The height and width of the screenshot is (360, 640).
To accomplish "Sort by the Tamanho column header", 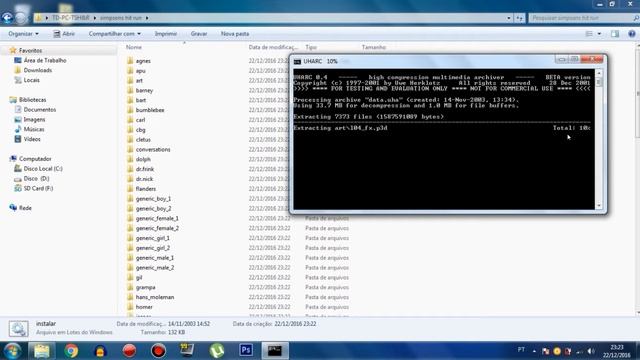I will (373, 47).
